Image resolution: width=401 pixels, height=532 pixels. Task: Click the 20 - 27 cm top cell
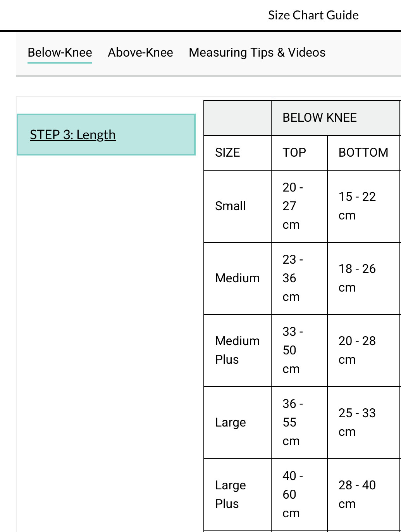293,206
